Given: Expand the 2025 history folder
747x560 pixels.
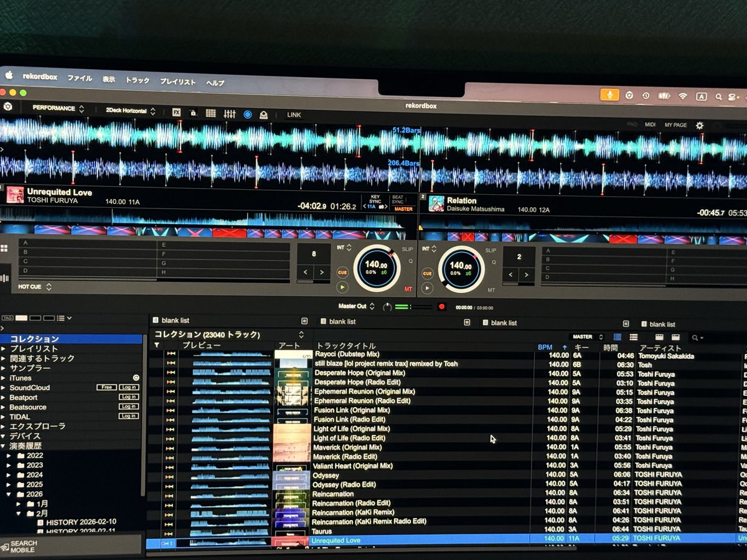Looking at the screenshot, I should coord(9,484).
